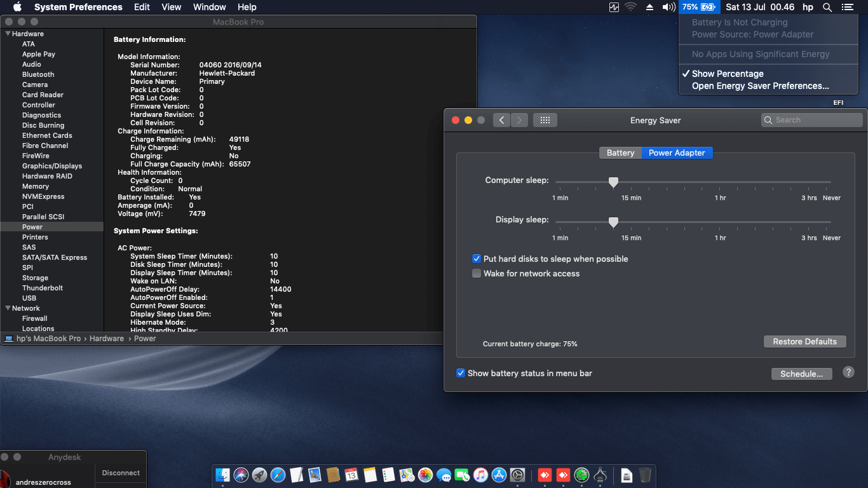
Task: Open the Window menu
Action: 209,7
